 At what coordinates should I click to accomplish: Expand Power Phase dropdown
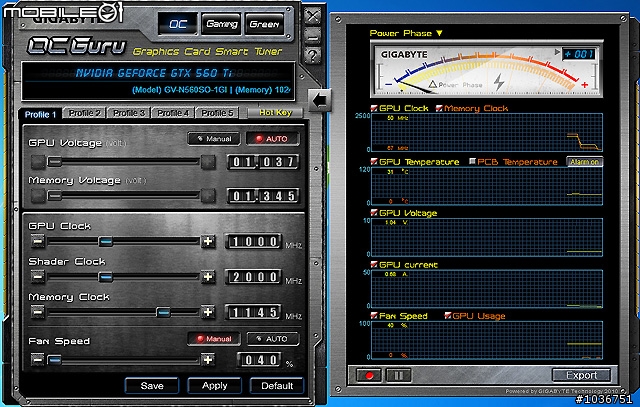click(439, 33)
